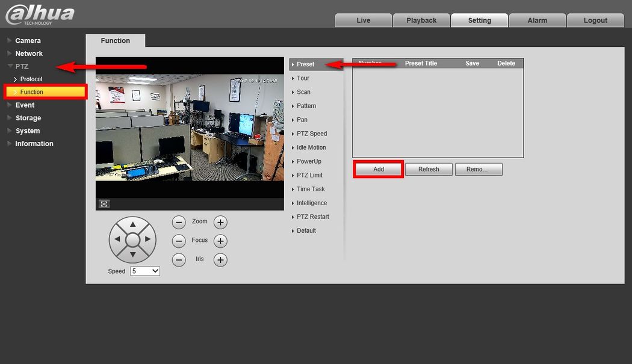The height and width of the screenshot is (364, 632).
Task: Expand the System menu section
Action: pos(28,131)
